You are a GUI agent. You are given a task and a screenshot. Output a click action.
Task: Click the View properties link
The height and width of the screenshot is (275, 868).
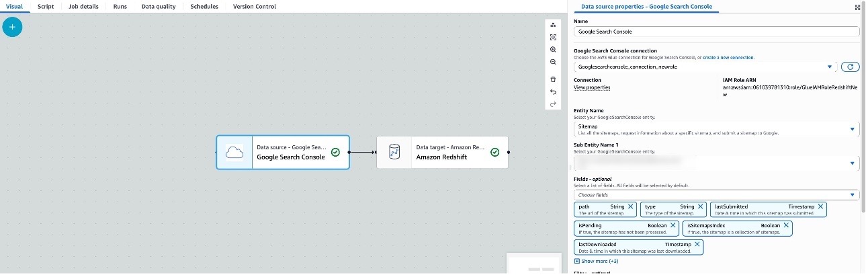pos(592,87)
